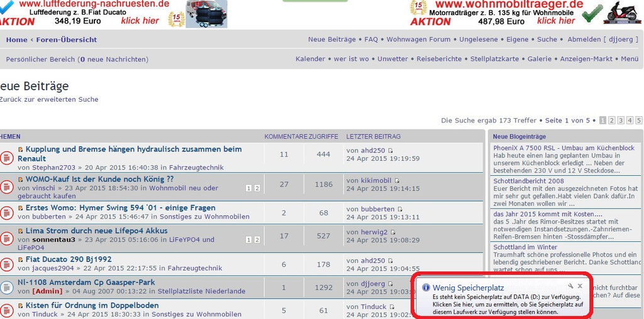Open the Kalender menu item
The width and height of the screenshot is (644, 319).
[311, 59]
